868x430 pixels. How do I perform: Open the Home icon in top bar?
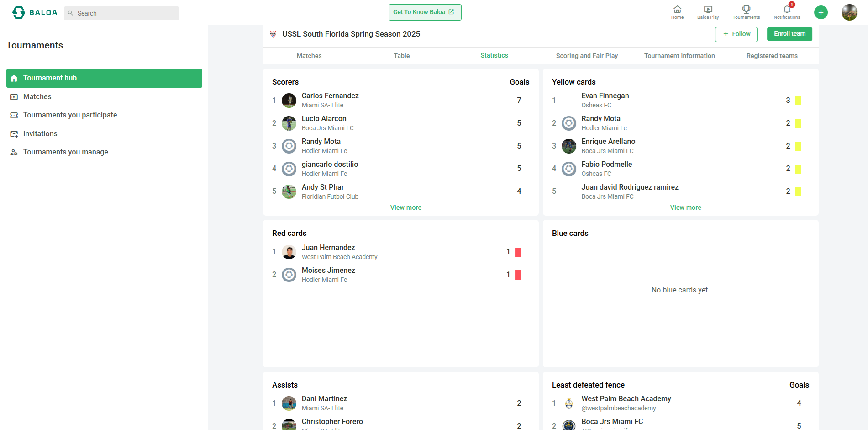click(677, 12)
